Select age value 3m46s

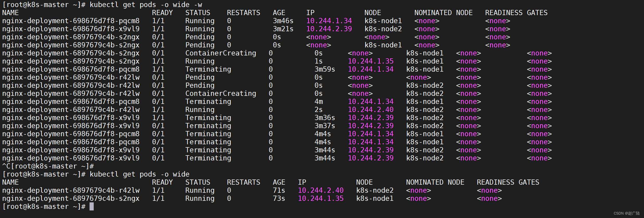coord(283,21)
